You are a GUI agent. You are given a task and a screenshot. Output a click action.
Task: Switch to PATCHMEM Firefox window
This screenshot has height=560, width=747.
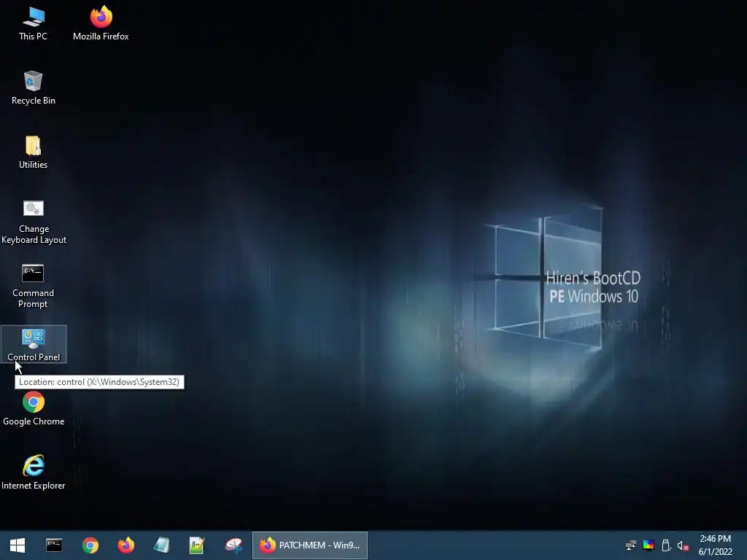(309, 545)
